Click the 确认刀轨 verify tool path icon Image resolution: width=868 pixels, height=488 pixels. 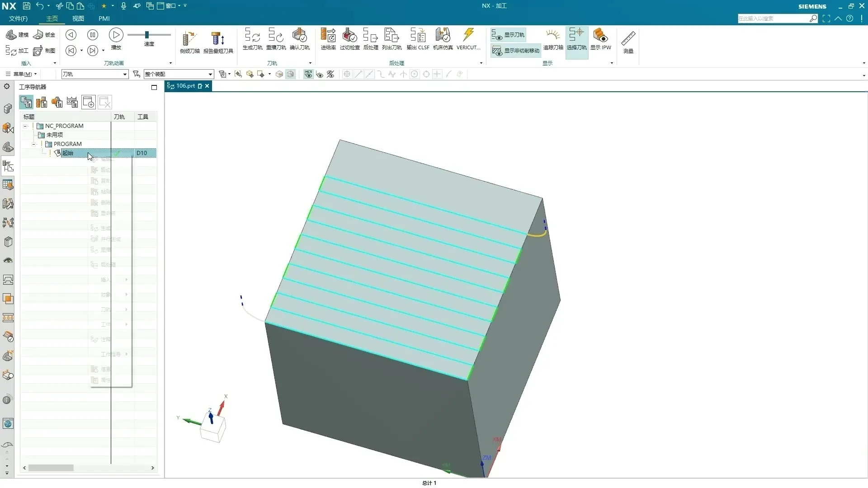tap(299, 36)
